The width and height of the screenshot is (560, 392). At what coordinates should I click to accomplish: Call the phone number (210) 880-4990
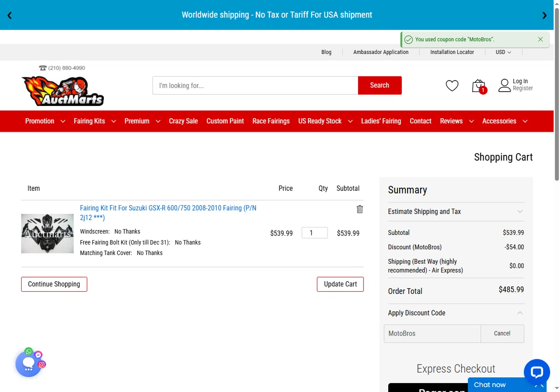[62, 68]
